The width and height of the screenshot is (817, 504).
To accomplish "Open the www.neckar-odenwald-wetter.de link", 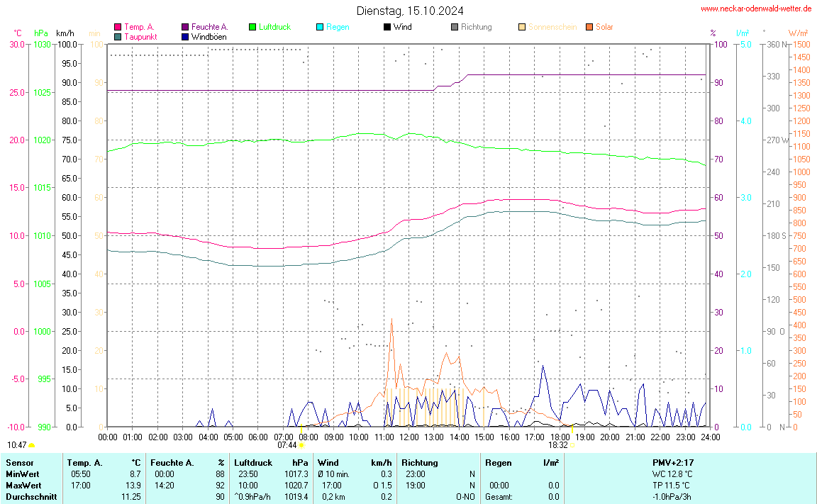I will pyautogui.click(x=755, y=9).
